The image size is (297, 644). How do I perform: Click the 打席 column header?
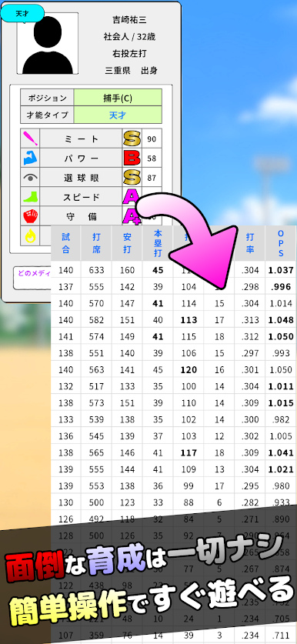tap(96, 243)
